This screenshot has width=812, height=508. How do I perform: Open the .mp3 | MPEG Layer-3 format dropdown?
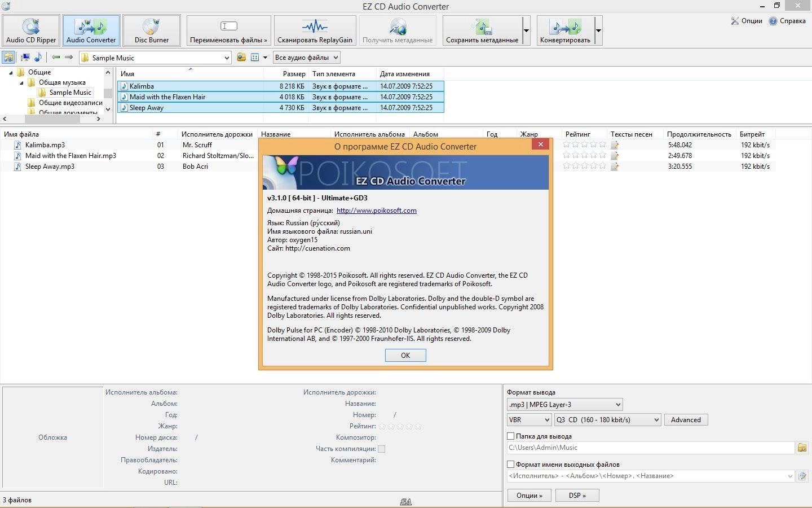[x=565, y=405]
